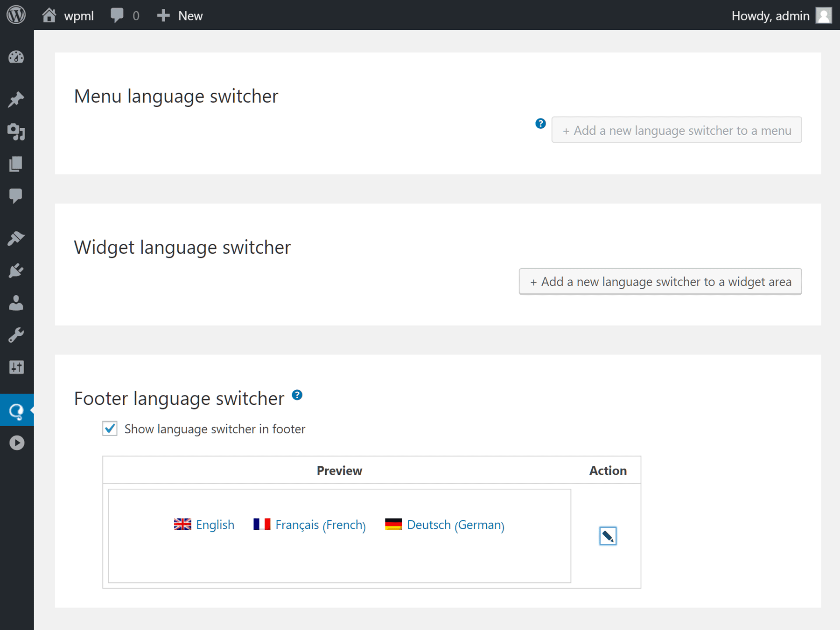
Task: Open the Menu language switcher help tooltip
Action: [540, 124]
